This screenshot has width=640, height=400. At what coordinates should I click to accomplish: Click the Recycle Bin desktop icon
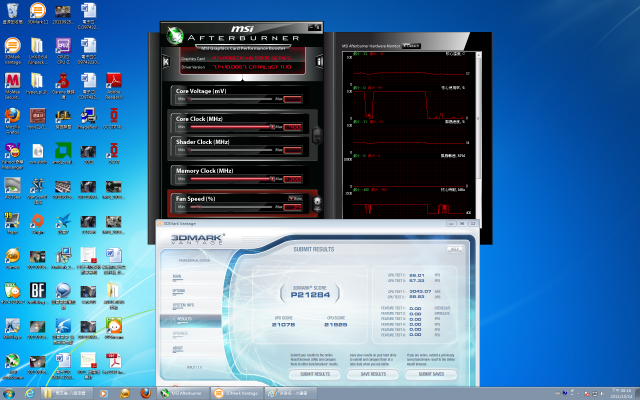12,13
